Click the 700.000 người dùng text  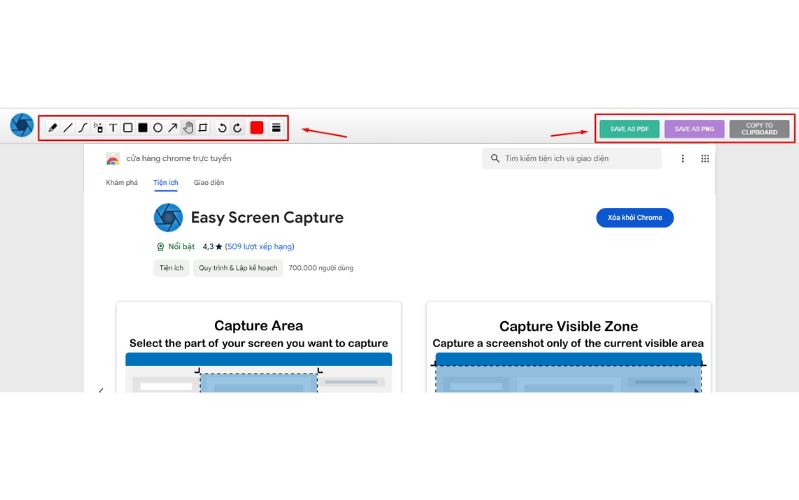(x=321, y=268)
